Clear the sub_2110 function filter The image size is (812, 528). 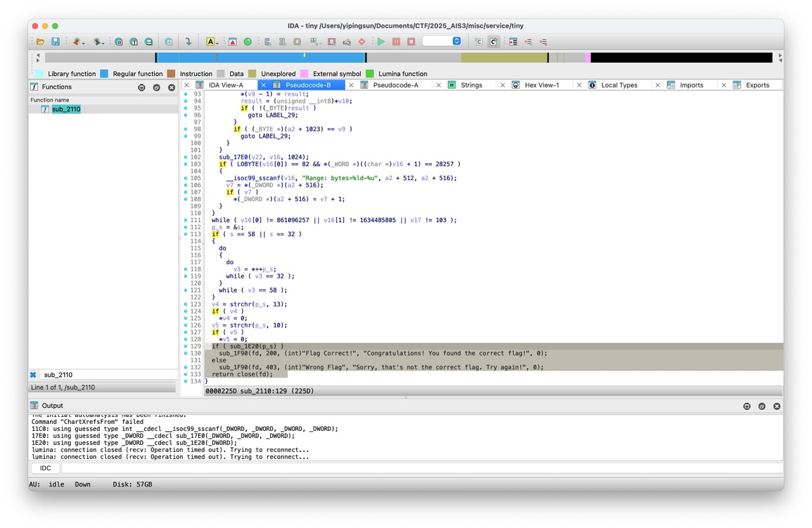point(34,375)
